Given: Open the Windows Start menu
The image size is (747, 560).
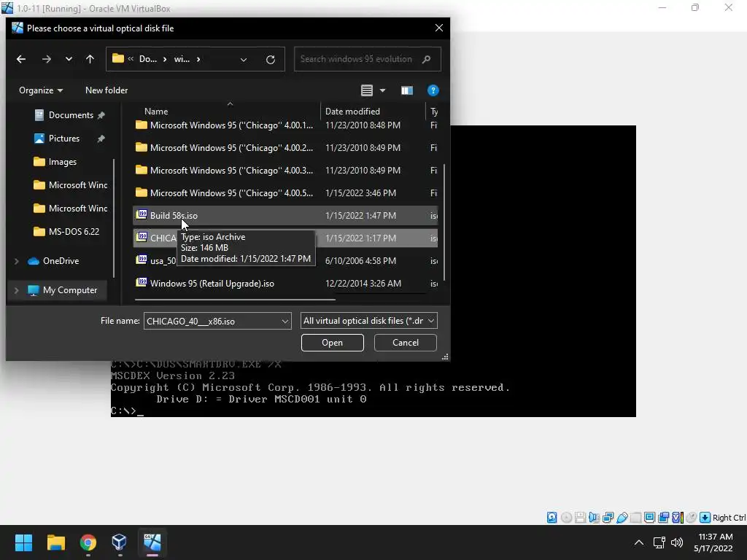Looking at the screenshot, I should click(x=23, y=542).
